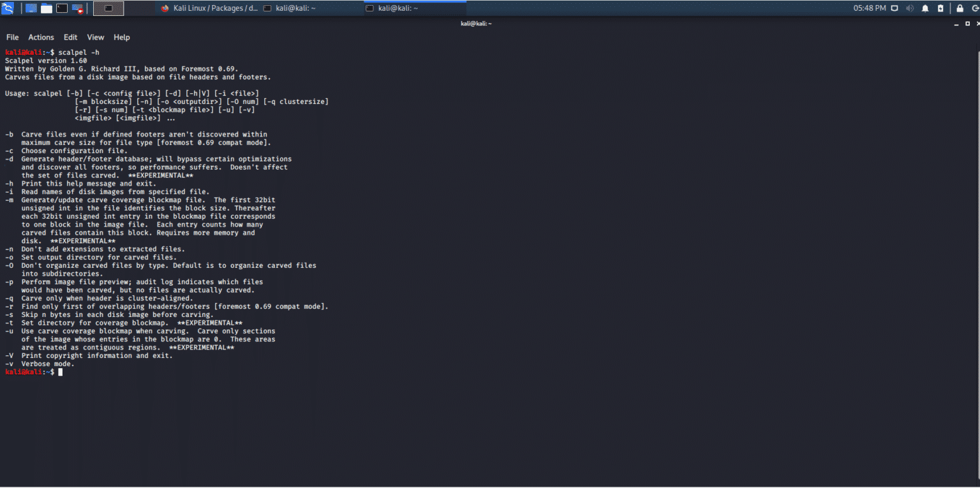Click the battery power manager icon
The width and height of the screenshot is (980, 488).
940,8
